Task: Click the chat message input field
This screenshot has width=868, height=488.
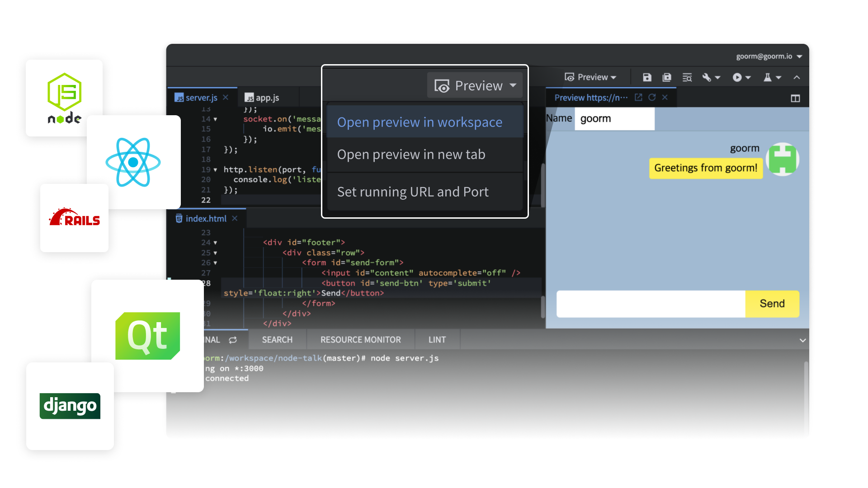Action: click(651, 304)
